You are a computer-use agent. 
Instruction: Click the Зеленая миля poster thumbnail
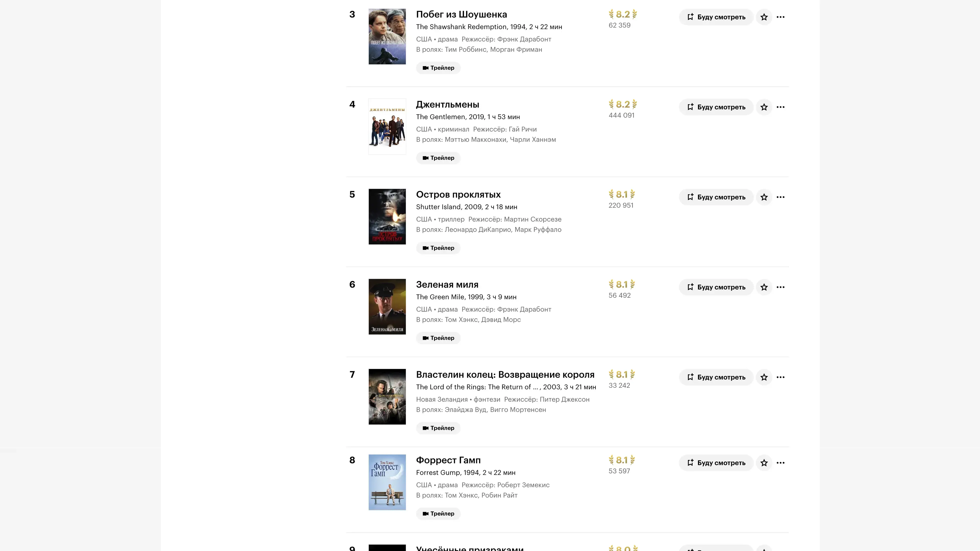coord(387,307)
